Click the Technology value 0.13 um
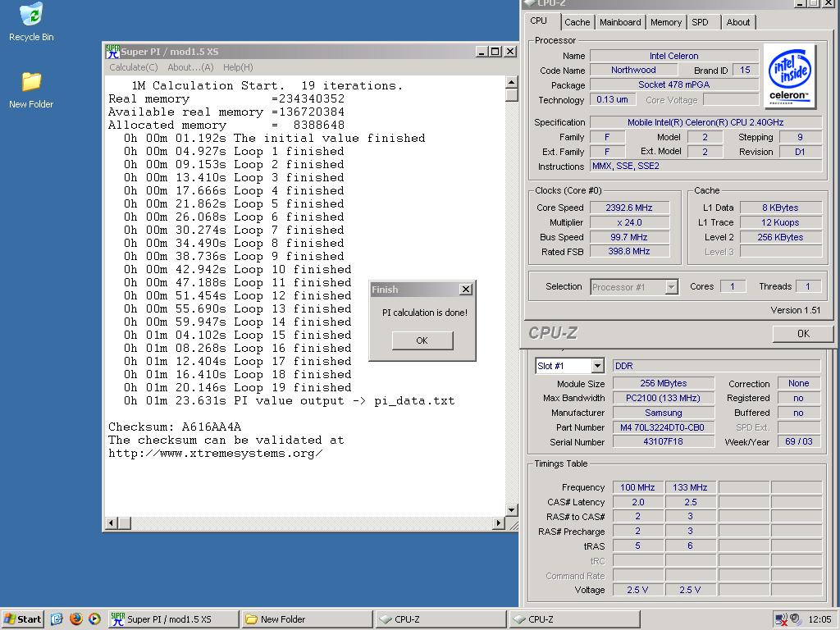The image size is (840, 630). 612,99
